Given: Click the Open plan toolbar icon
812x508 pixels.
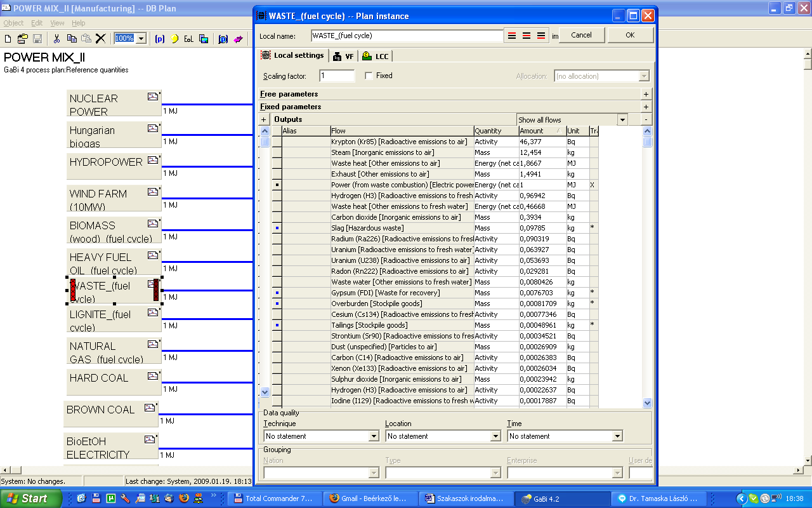Looking at the screenshot, I should [23, 39].
